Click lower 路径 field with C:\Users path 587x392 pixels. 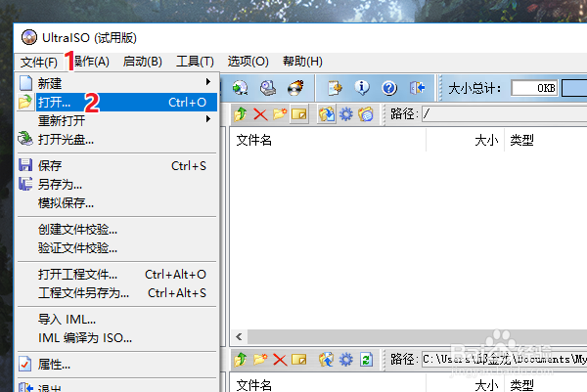[x=504, y=360]
